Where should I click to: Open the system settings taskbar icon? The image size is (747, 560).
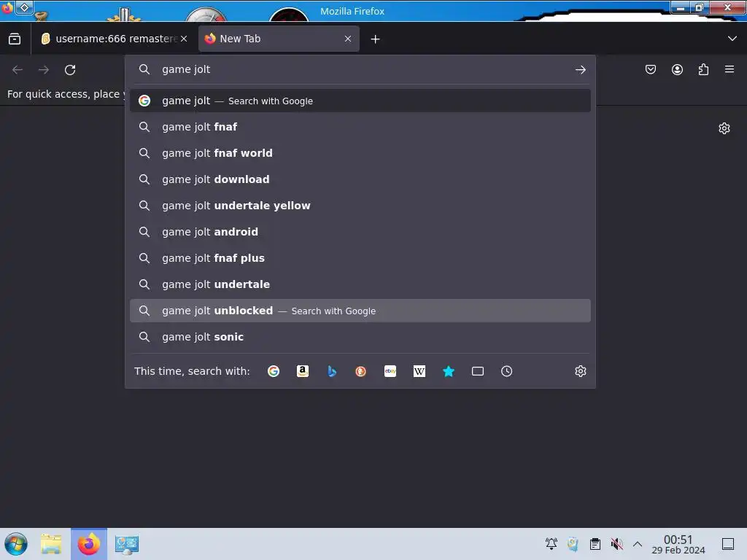pos(127,544)
